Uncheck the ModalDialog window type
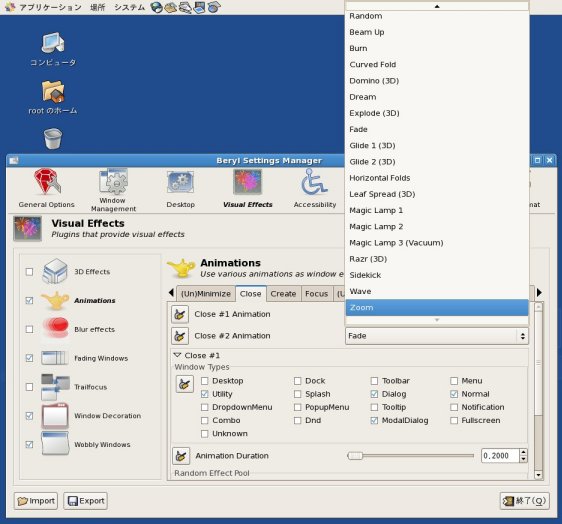The height and width of the screenshot is (524, 562). 374,420
